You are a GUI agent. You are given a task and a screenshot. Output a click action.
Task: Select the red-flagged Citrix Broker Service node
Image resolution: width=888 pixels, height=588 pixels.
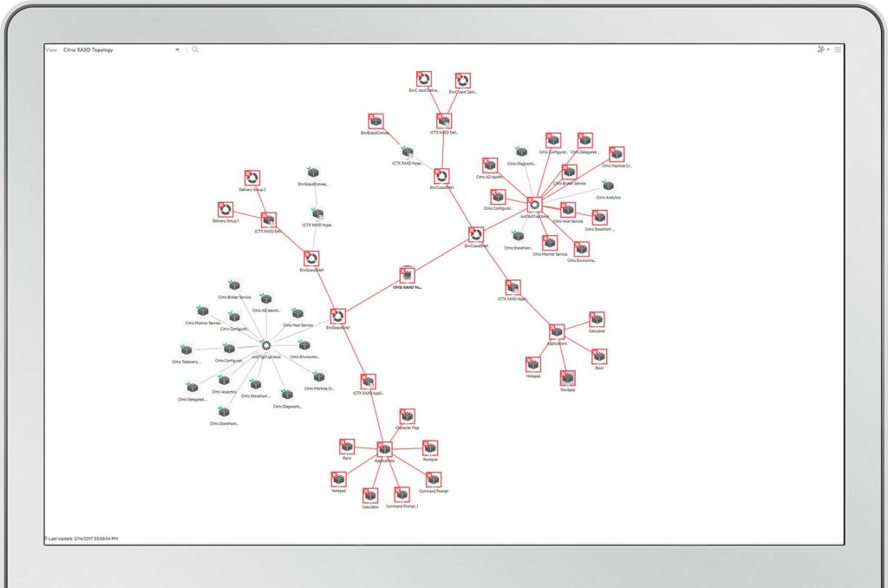[569, 173]
